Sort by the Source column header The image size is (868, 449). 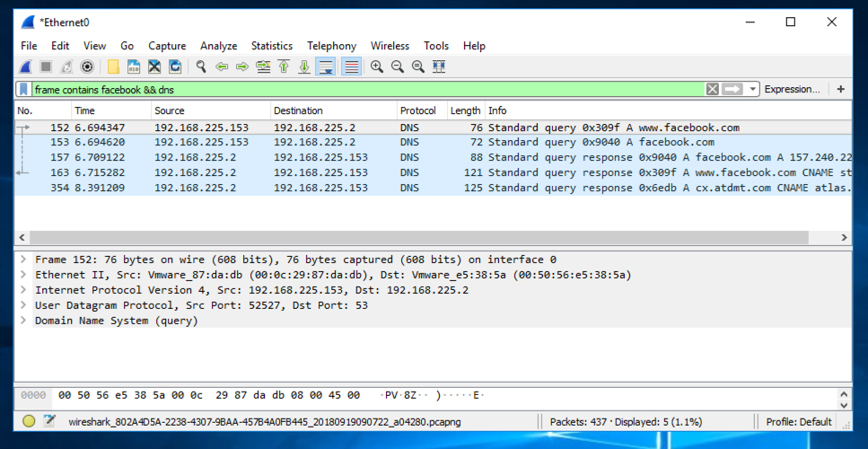(211, 110)
